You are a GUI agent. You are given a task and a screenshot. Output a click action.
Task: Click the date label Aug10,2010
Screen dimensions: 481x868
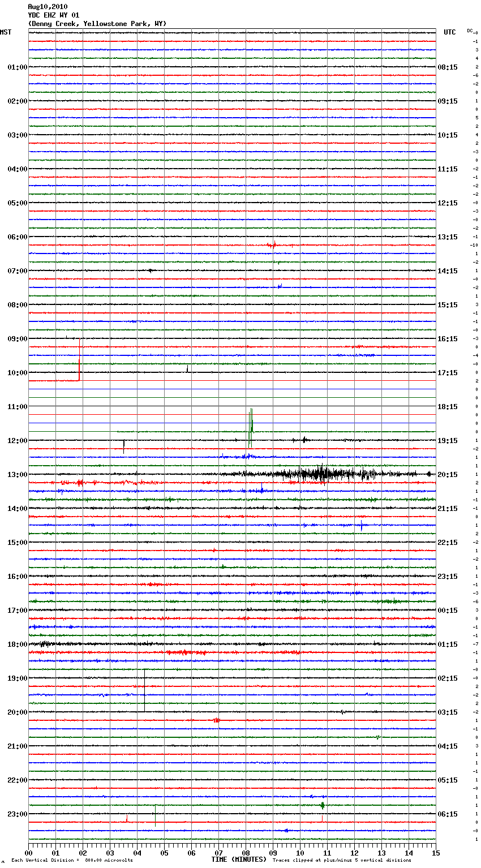click(48, 7)
